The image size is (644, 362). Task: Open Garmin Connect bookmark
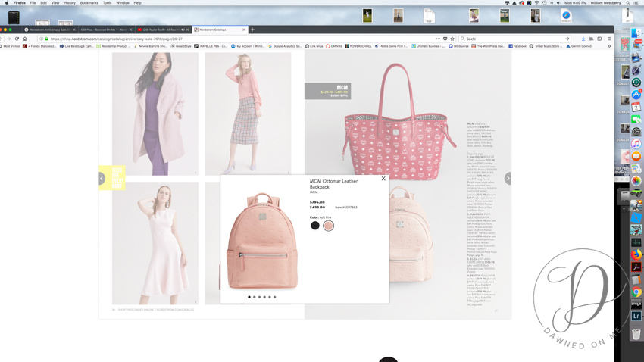pos(579,46)
